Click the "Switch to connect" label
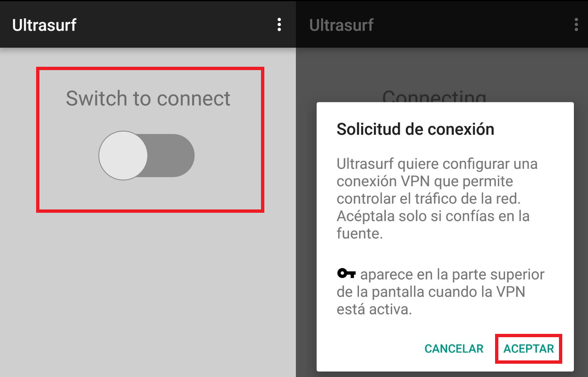The image size is (588, 377). [148, 99]
